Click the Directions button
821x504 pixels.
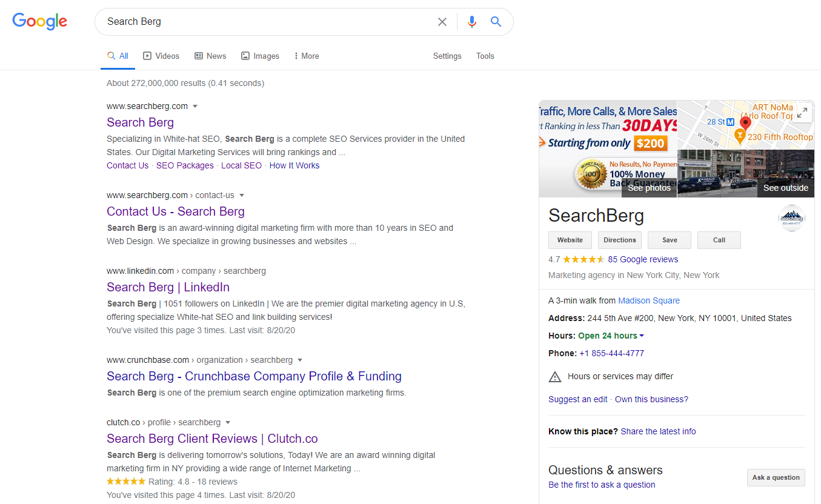(x=620, y=240)
